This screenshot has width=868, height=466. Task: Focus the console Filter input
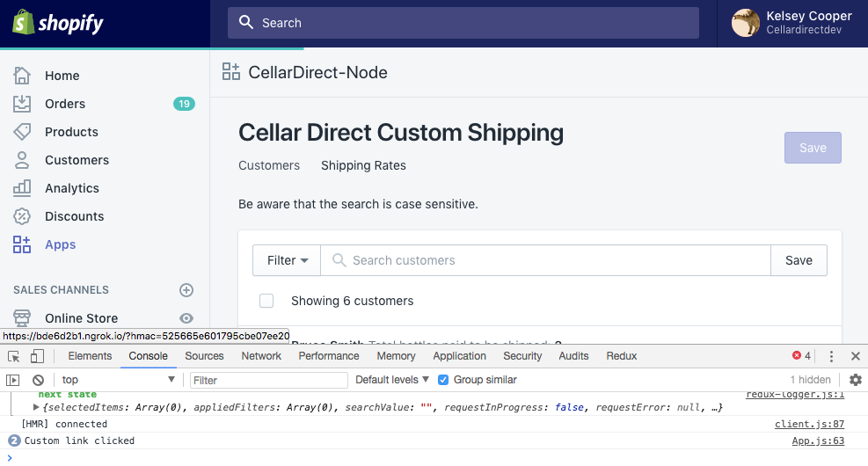(269, 380)
